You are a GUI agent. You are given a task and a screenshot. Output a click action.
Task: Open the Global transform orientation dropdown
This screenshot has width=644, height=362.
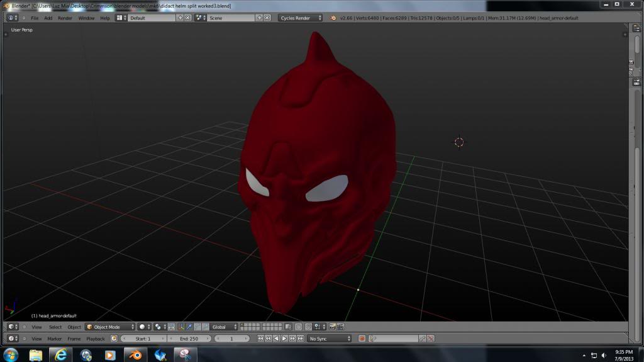click(x=225, y=327)
